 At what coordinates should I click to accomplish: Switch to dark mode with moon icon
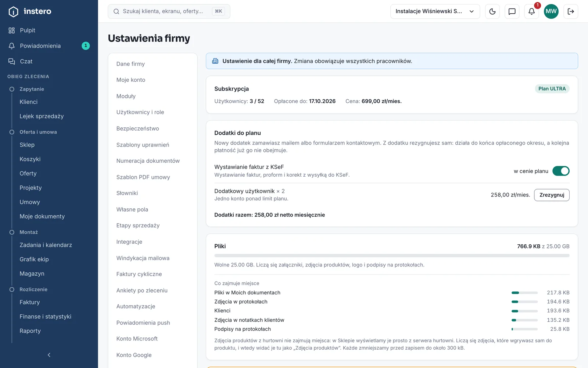point(492,11)
